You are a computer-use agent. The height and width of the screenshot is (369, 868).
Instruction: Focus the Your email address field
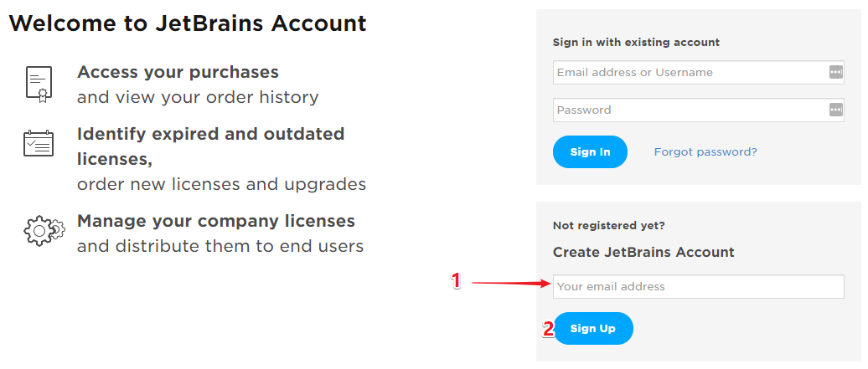698,286
